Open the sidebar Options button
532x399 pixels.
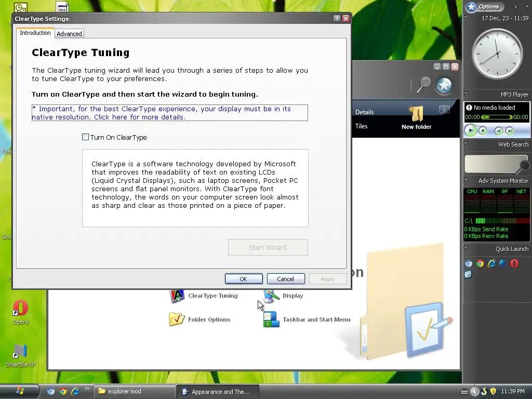pos(485,7)
